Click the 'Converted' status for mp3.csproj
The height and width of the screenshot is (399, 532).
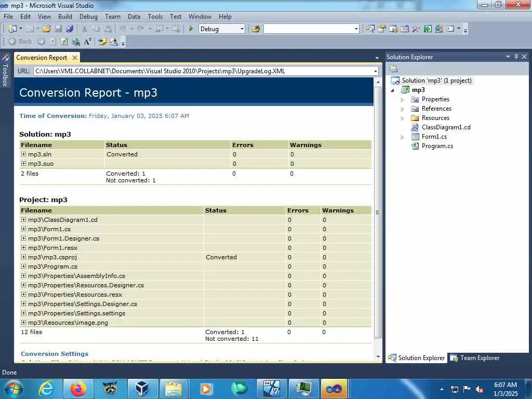(x=221, y=257)
